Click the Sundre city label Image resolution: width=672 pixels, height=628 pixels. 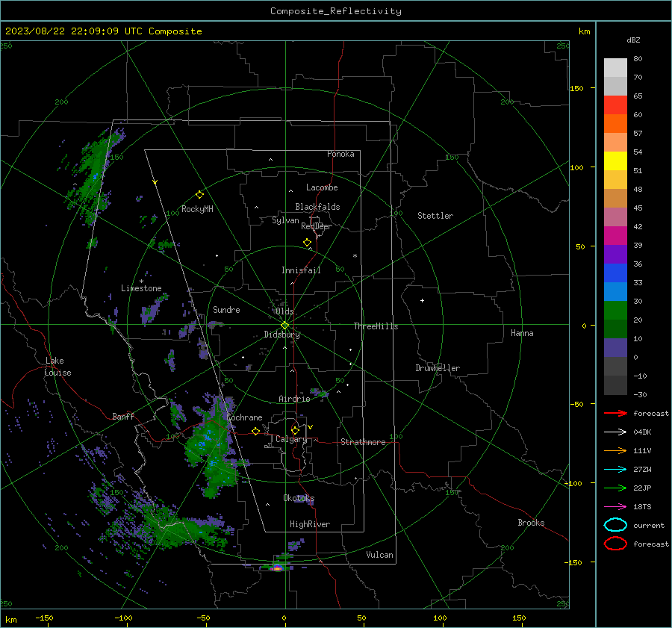pyautogui.click(x=226, y=310)
